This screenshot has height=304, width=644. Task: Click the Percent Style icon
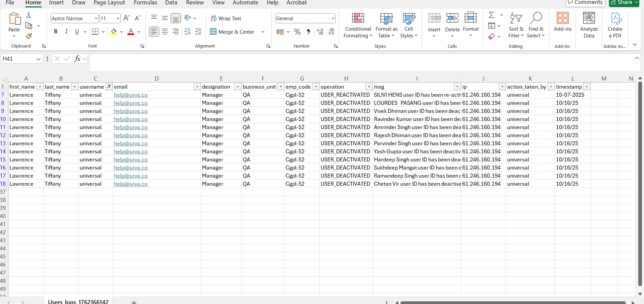297,32
